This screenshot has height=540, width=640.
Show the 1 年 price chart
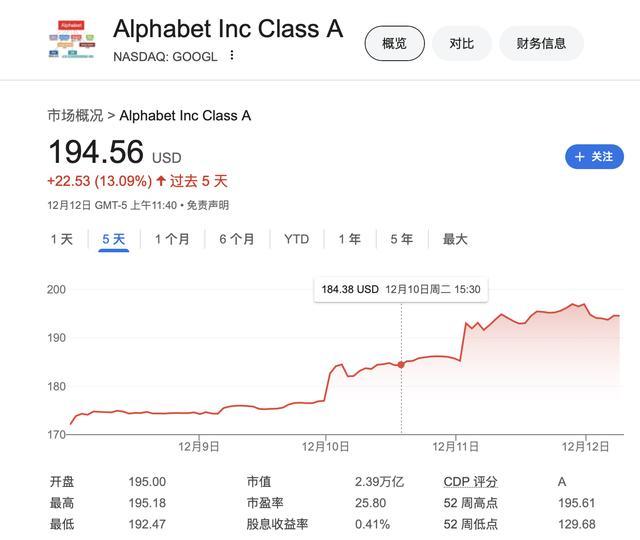350,239
